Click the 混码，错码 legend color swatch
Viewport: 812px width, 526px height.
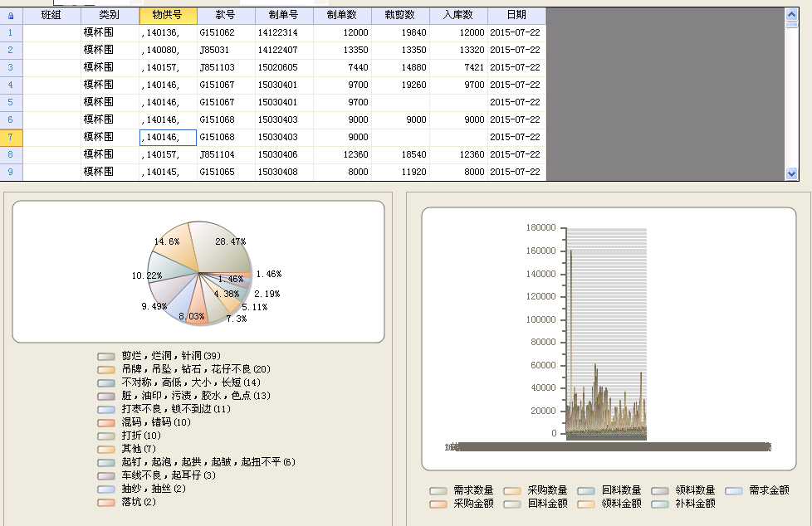pos(105,423)
